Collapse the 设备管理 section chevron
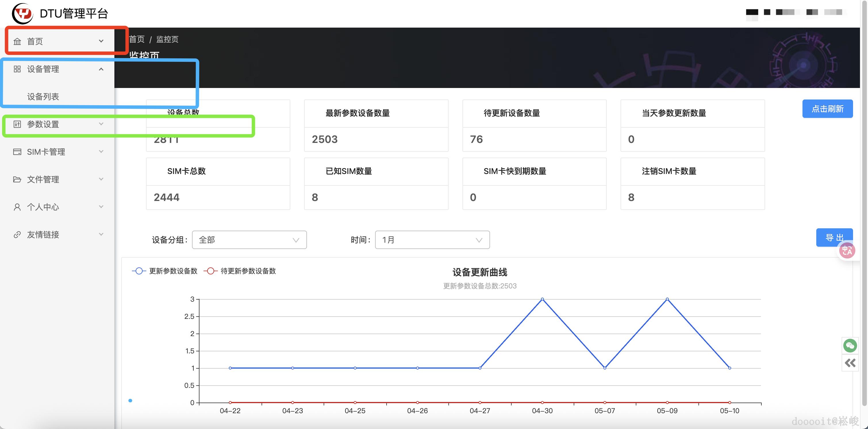Image resolution: width=868 pixels, height=429 pixels. click(101, 69)
